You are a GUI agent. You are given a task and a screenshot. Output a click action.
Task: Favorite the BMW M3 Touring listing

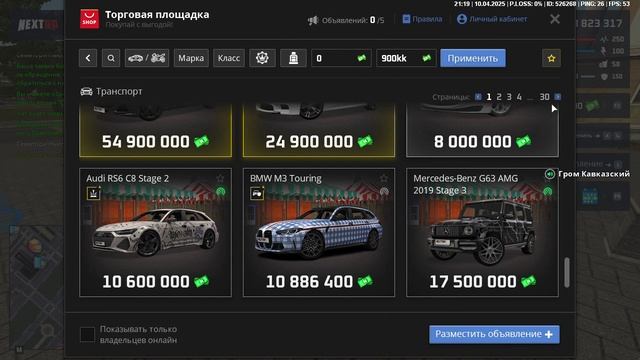(384, 178)
